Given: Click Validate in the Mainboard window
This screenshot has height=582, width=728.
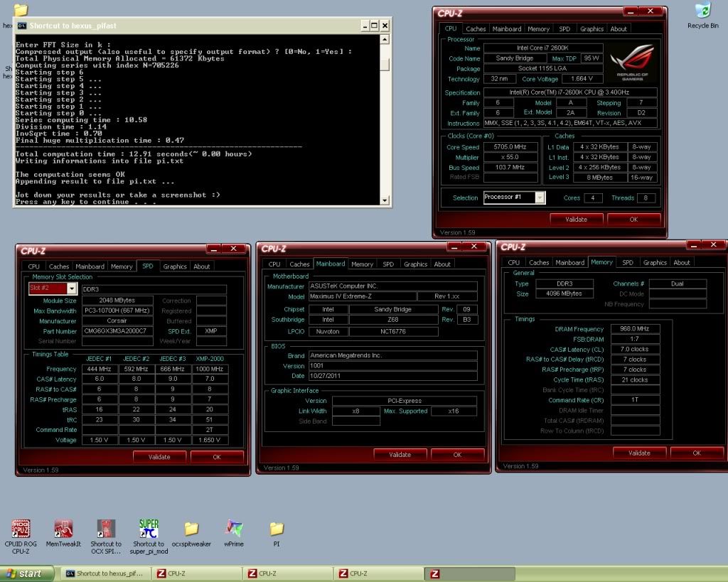Looking at the screenshot, I should pyautogui.click(x=400, y=455).
